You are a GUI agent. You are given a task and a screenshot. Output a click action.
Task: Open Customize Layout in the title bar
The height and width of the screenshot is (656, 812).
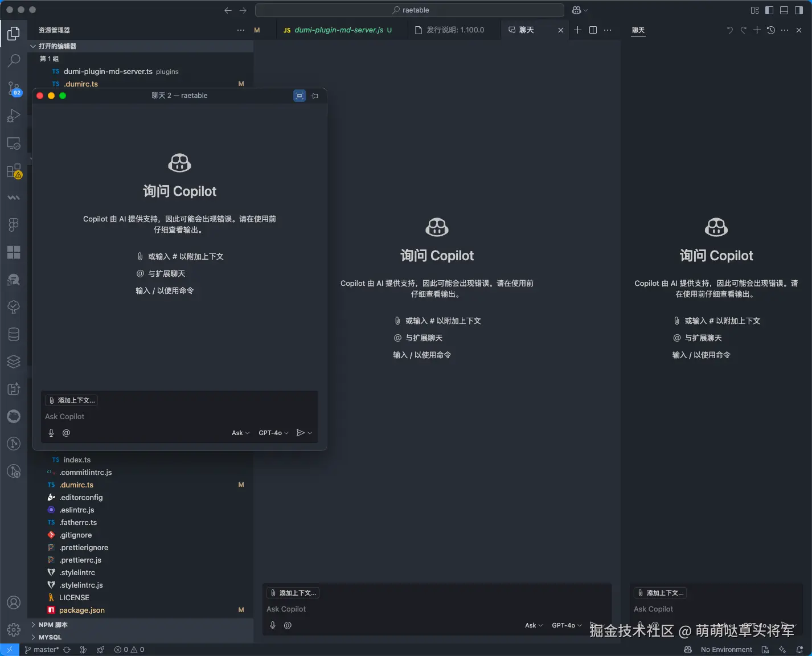754,10
